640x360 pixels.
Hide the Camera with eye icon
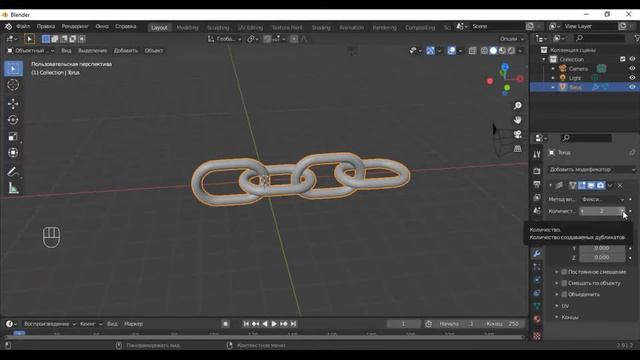click(x=632, y=69)
